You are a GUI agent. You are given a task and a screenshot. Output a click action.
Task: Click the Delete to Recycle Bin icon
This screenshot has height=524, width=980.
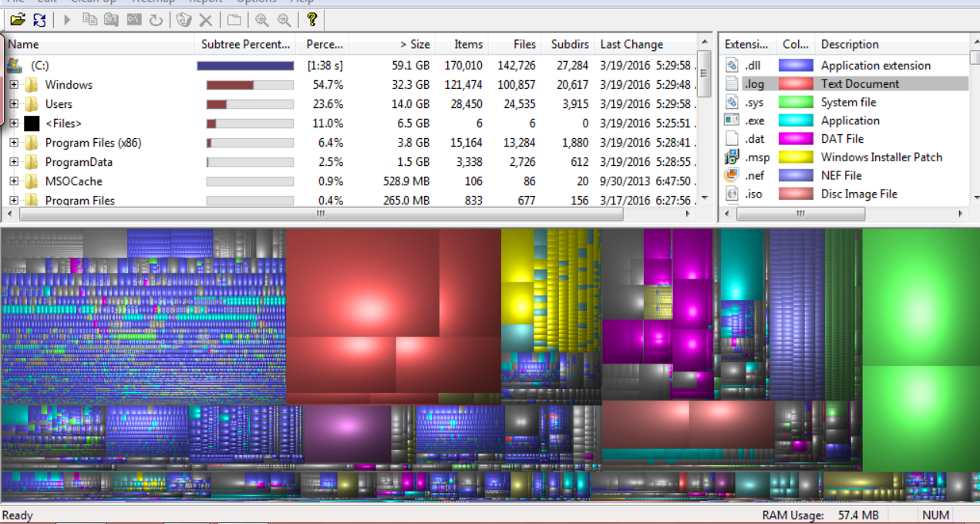(x=184, y=19)
